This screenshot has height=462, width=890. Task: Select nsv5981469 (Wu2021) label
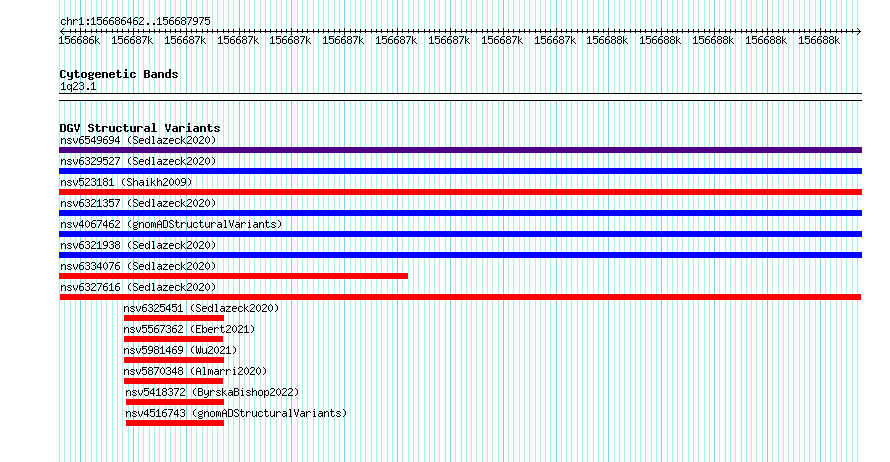pyautogui.click(x=180, y=350)
